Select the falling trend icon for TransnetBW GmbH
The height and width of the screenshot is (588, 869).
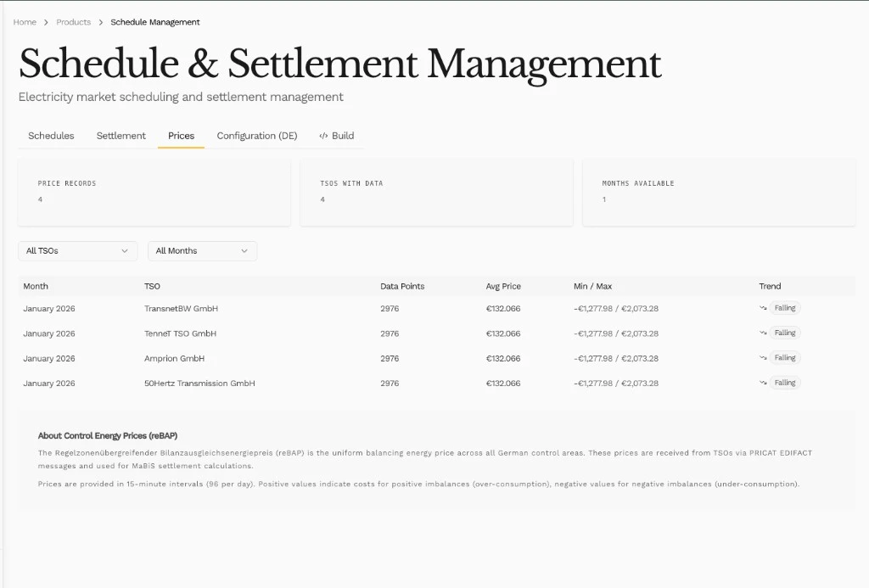click(x=765, y=308)
